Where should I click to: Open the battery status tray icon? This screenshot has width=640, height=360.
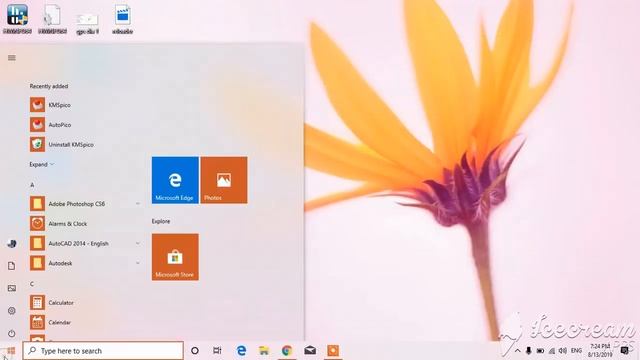[540, 351]
